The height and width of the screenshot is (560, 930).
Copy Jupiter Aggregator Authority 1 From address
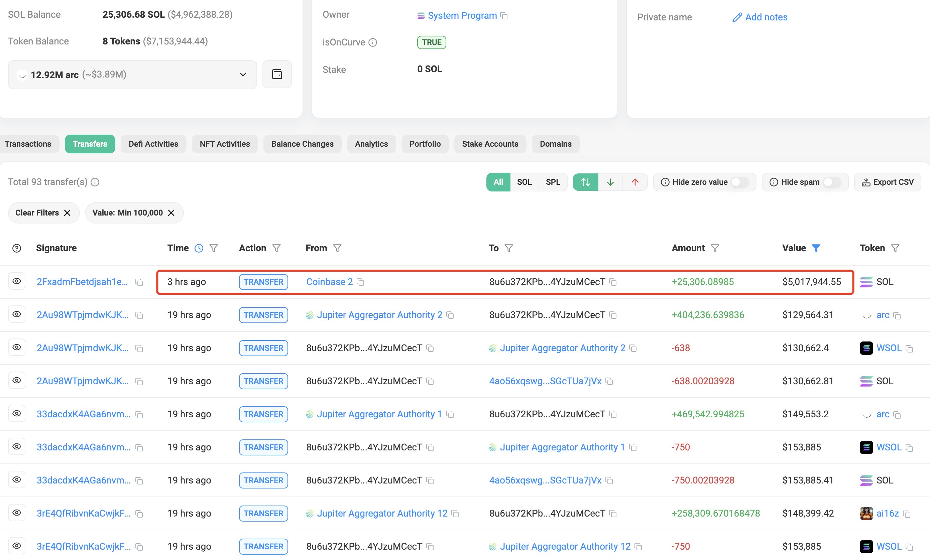(x=450, y=414)
